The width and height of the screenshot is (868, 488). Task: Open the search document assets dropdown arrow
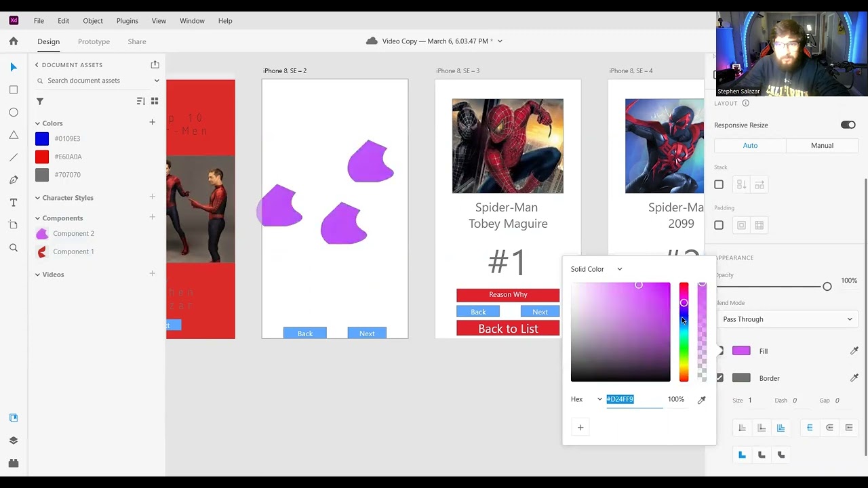point(157,81)
